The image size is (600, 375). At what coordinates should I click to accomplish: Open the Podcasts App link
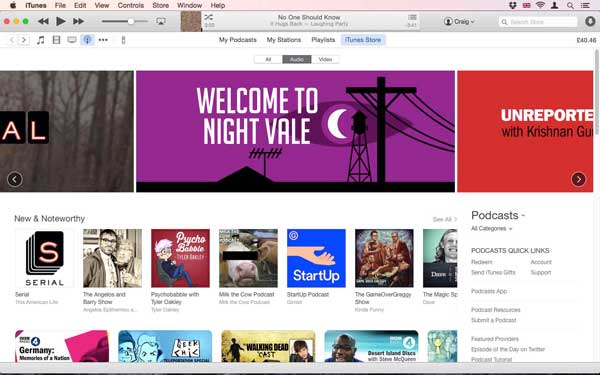click(x=489, y=291)
